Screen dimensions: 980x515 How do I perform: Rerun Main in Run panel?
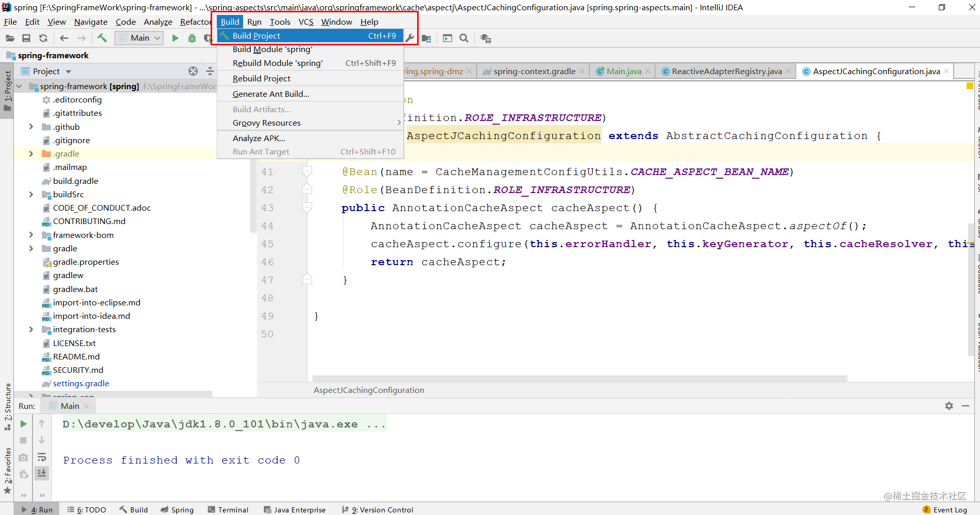click(x=23, y=424)
